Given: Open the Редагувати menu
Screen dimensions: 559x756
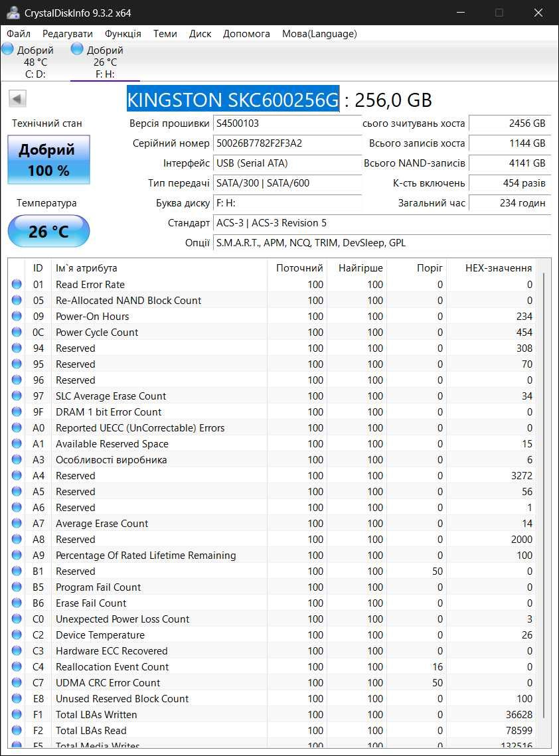Looking at the screenshot, I should click(x=68, y=34).
